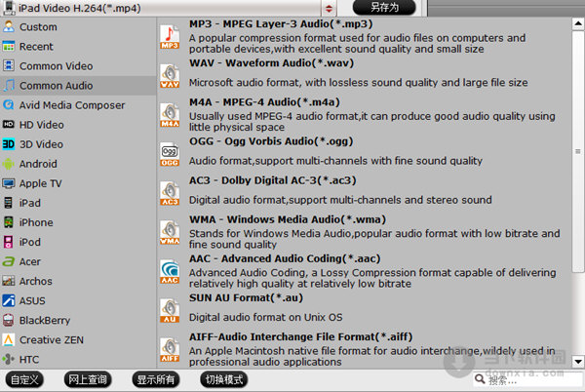Click the 网上查询 online lookup button
This screenshot has width=585, height=392.
[x=88, y=379]
